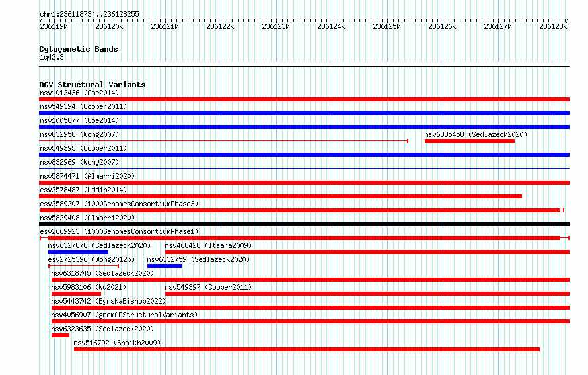Click the red bar of nsv516792
588x375 pixels.
click(307, 349)
